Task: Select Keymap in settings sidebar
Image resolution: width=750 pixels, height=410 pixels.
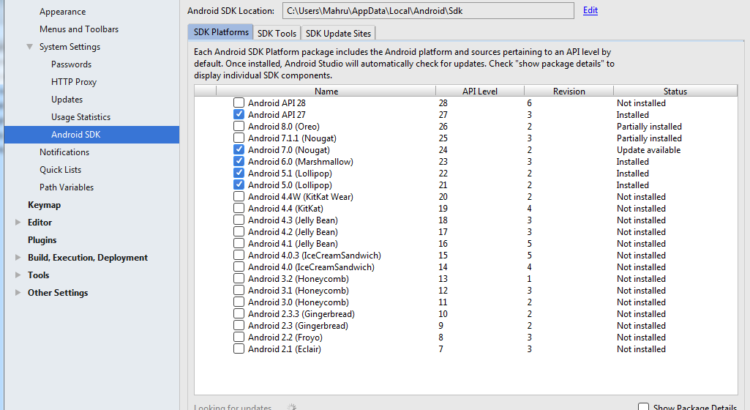Action: tap(44, 204)
